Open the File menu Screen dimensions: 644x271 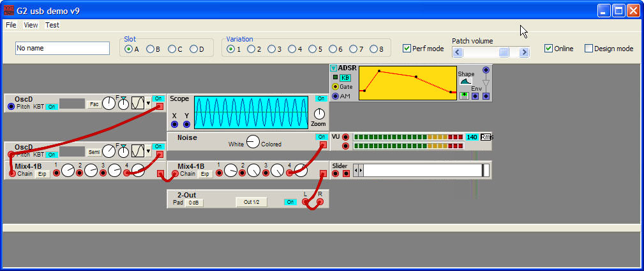11,25
